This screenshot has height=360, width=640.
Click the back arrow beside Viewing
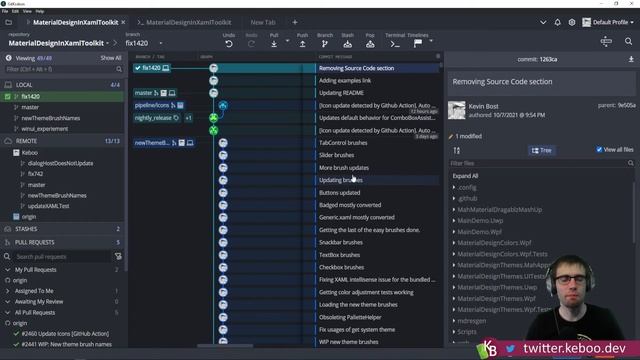pos(8,58)
